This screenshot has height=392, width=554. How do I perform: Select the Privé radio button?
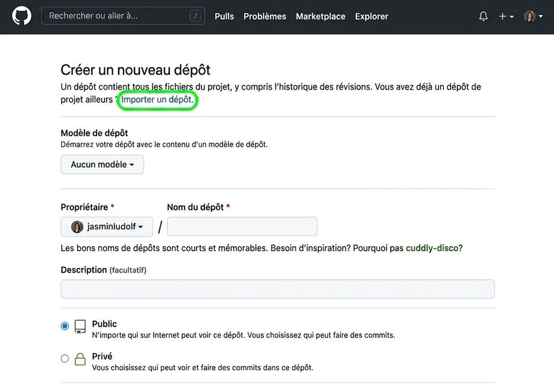point(65,358)
